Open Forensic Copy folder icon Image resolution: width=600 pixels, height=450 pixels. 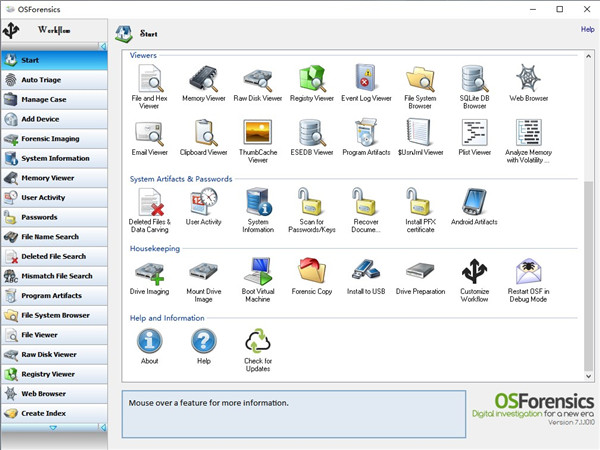312,272
